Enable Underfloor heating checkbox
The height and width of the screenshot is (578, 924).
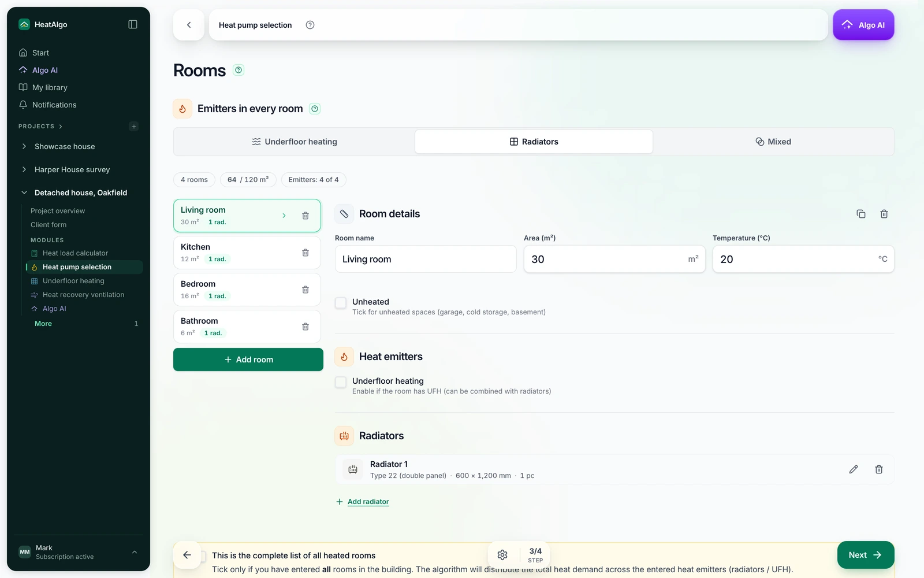pos(341,382)
